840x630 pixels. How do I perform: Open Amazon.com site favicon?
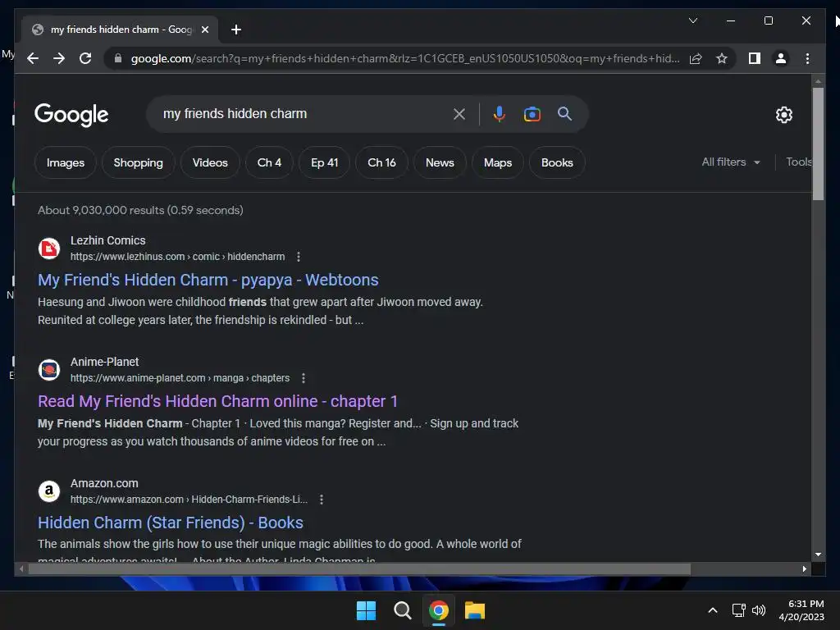(49, 491)
